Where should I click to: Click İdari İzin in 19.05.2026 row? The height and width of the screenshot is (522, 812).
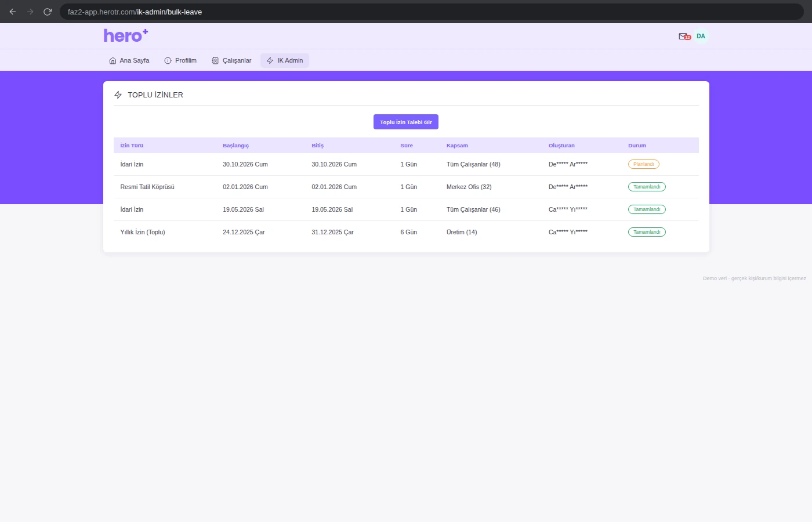(x=132, y=209)
